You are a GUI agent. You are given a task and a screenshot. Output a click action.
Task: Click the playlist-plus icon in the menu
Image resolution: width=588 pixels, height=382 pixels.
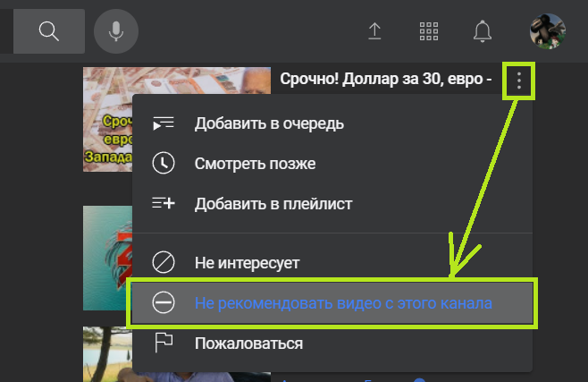[x=164, y=203]
